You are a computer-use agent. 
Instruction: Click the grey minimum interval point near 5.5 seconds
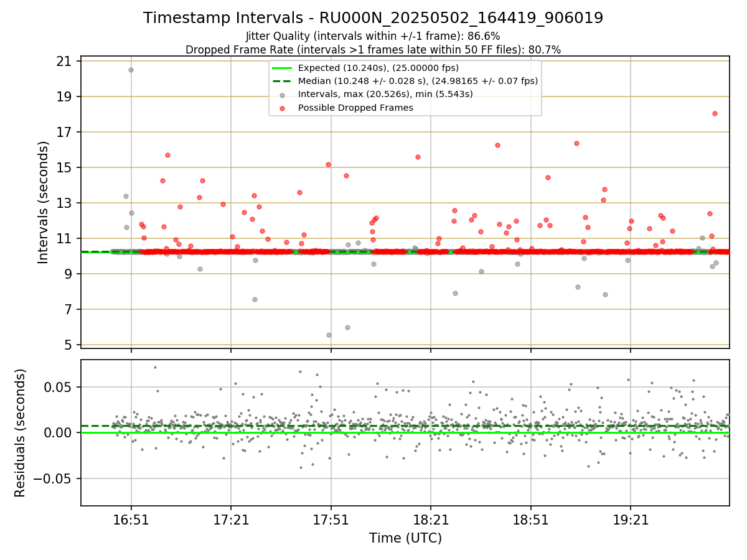tap(329, 335)
